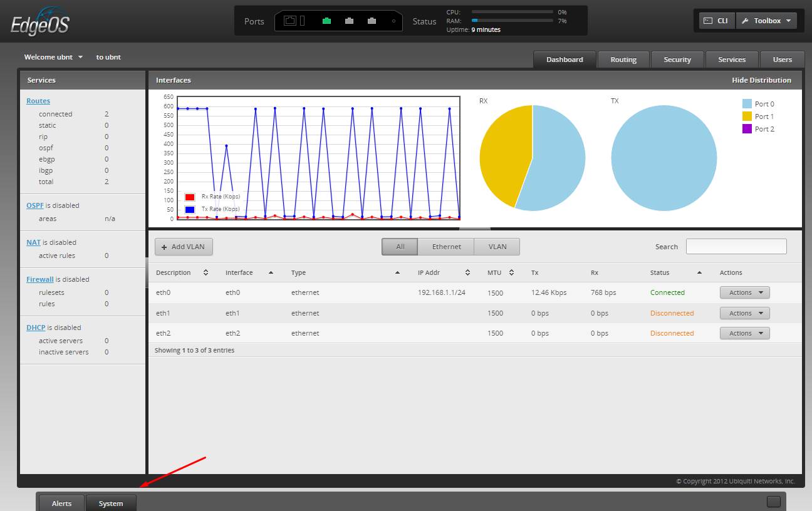Screen dimensions: 812x511
Task: Click the Add VLAN button
Action: [184, 247]
